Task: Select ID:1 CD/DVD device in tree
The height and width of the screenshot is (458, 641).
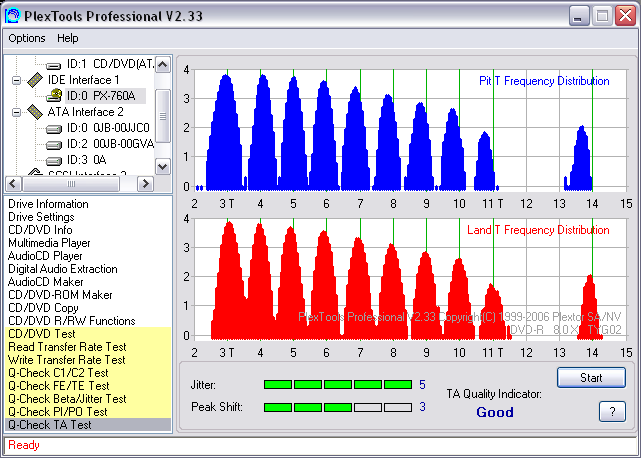Action: (110, 64)
